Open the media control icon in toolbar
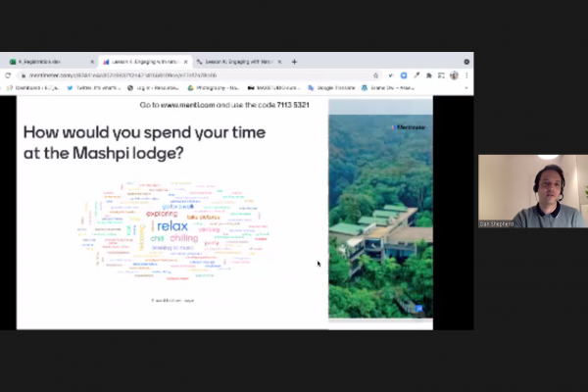 point(441,75)
